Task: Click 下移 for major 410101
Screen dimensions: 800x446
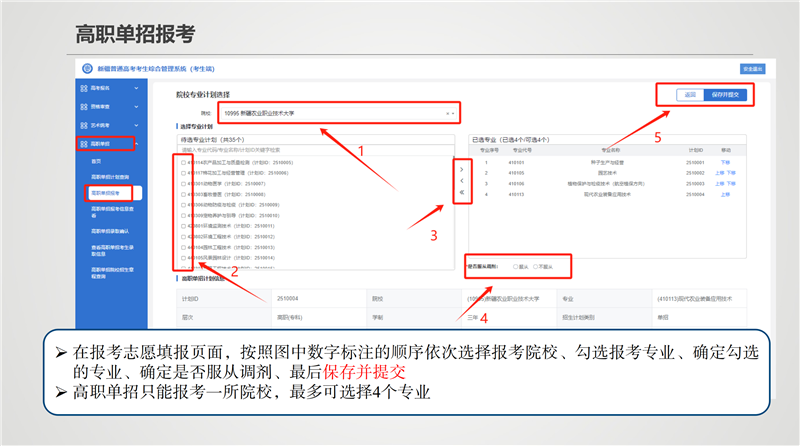Action: 726,161
